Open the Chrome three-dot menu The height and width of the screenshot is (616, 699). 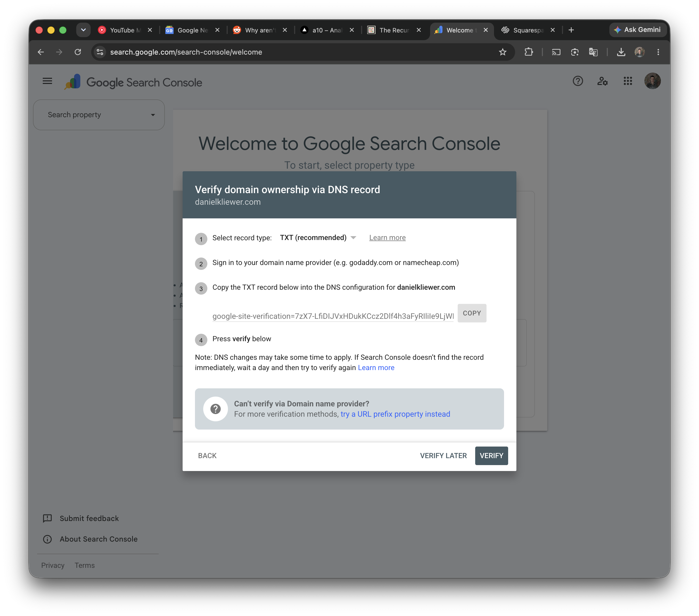[x=658, y=52]
